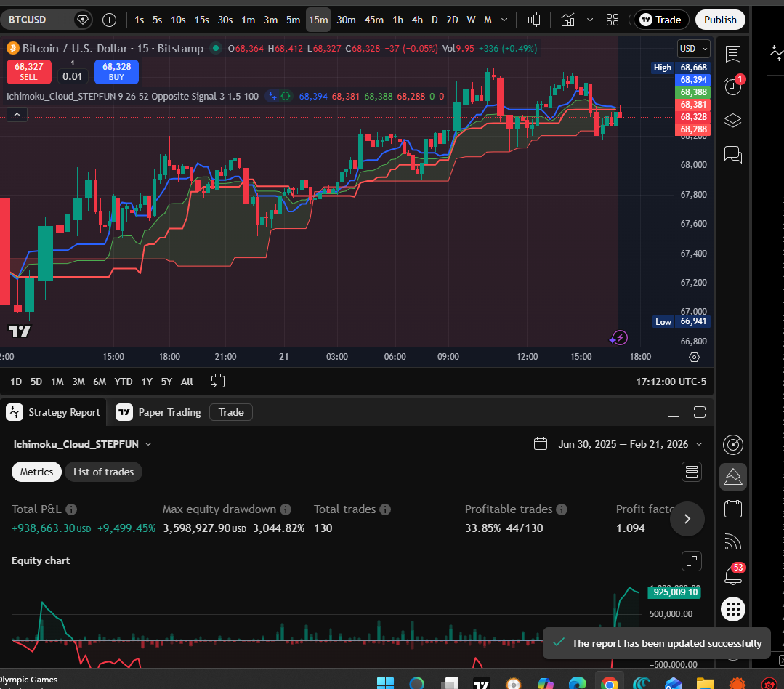Expand the Ichimoku_Cloud_STEPFUN strategy dropdown

(83, 445)
